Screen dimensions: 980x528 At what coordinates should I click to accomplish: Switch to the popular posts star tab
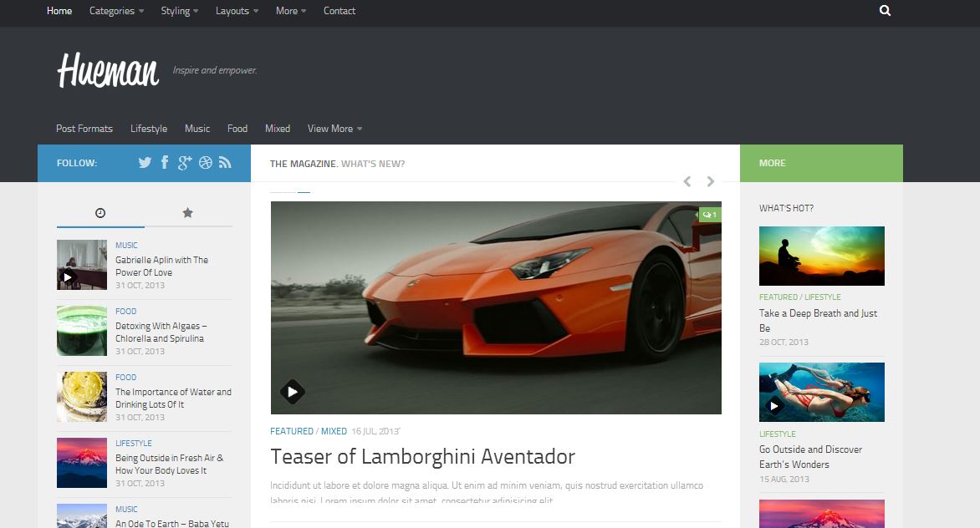(x=187, y=213)
